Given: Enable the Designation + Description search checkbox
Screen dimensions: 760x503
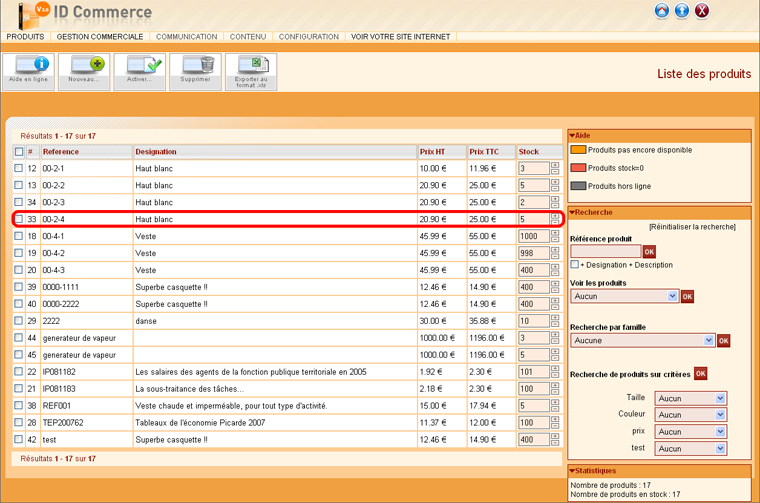Looking at the screenshot, I should tap(575, 265).
